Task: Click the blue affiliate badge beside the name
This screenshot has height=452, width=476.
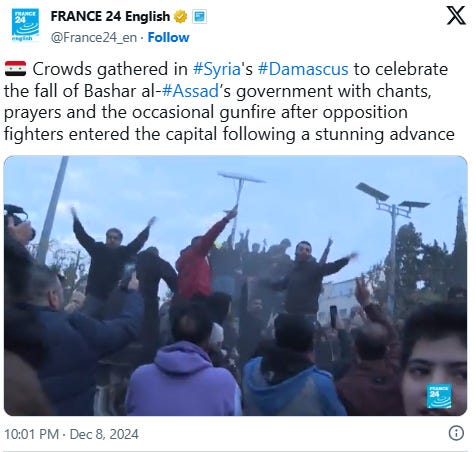Action: 199,16
